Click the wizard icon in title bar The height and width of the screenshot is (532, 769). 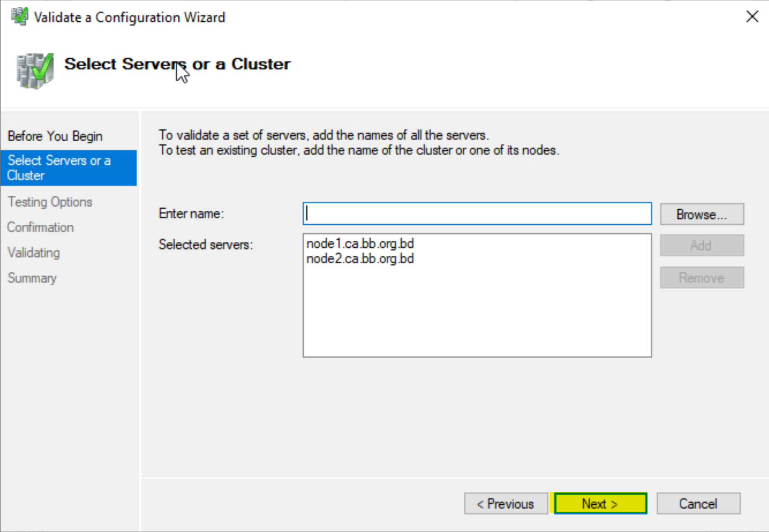click(19, 17)
